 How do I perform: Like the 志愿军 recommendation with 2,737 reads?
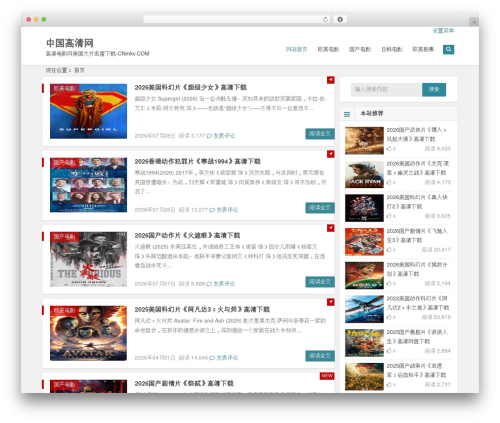(389, 384)
